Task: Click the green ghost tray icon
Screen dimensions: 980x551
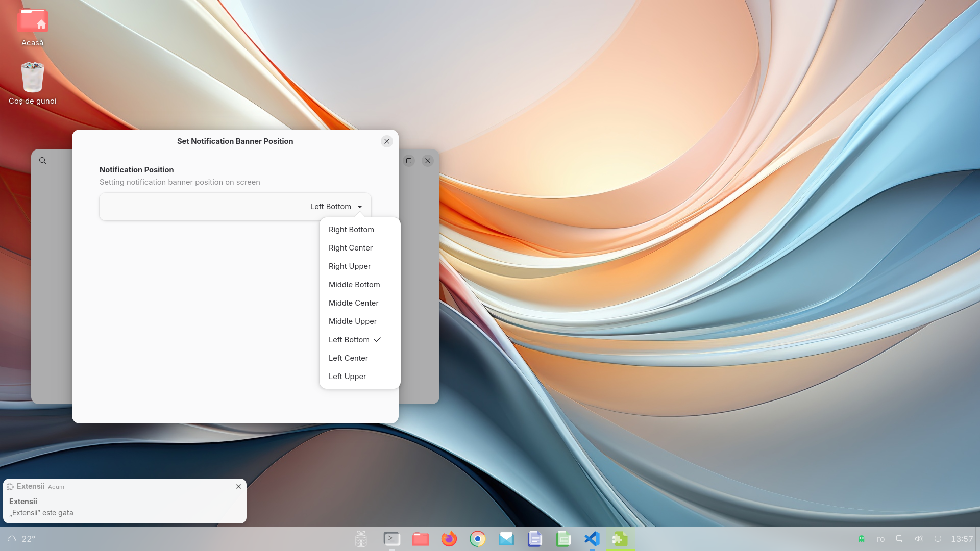Action: (x=862, y=539)
